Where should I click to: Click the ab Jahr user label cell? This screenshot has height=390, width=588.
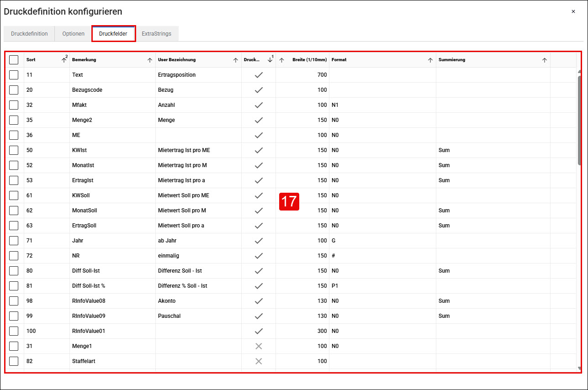198,241
